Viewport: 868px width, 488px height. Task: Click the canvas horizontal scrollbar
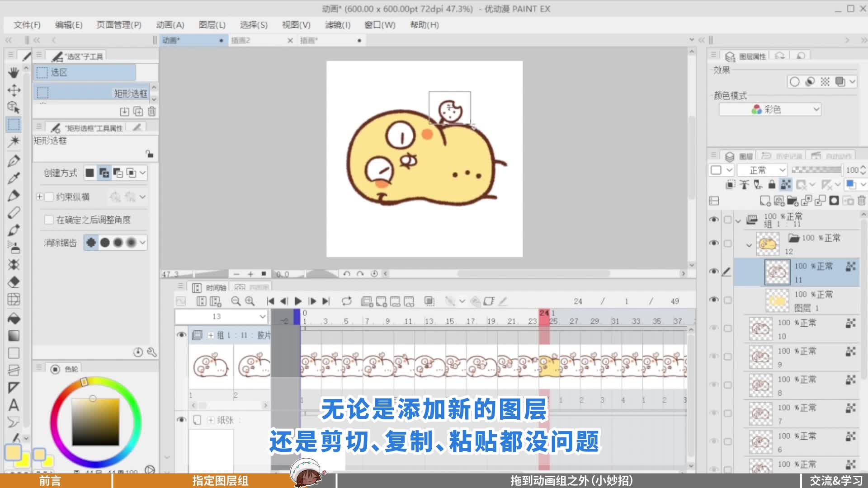(x=533, y=274)
